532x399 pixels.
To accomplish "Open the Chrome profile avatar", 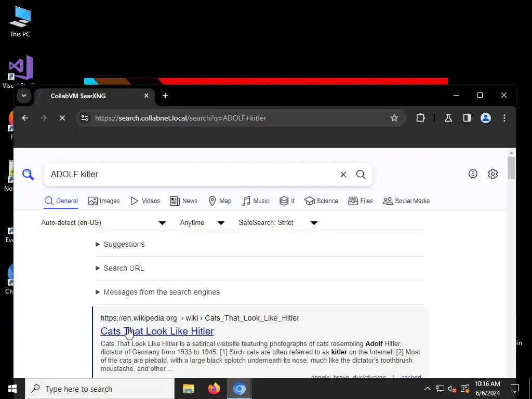I will (486, 118).
